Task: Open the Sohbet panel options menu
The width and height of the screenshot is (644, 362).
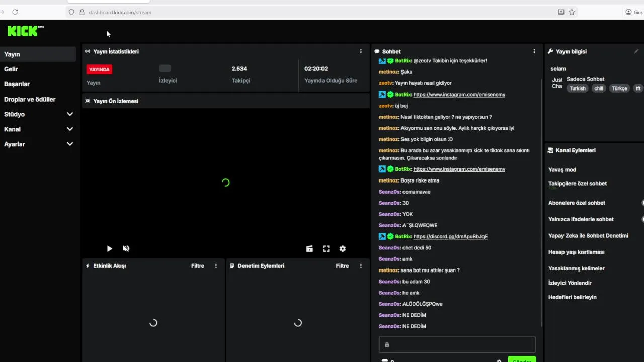Action: (534, 51)
